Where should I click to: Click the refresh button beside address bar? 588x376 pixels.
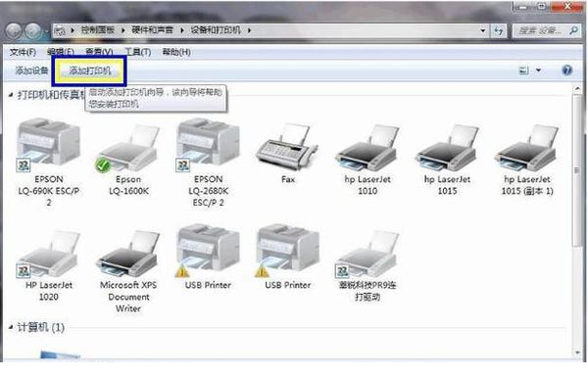[499, 31]
